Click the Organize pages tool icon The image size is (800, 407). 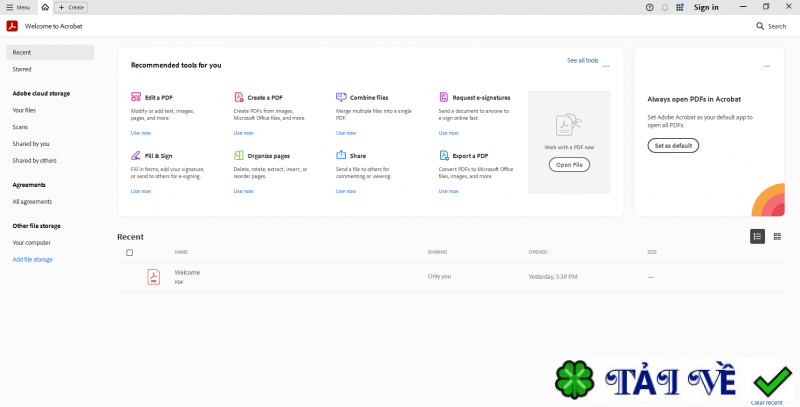[x=239, y=156]
